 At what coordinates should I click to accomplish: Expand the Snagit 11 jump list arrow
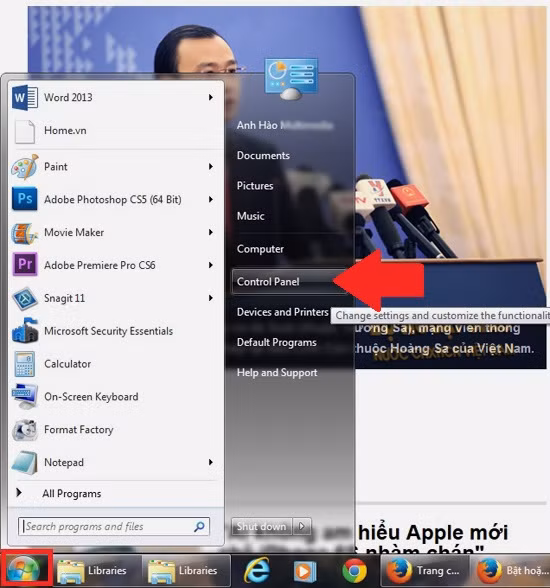pos(211,298)
